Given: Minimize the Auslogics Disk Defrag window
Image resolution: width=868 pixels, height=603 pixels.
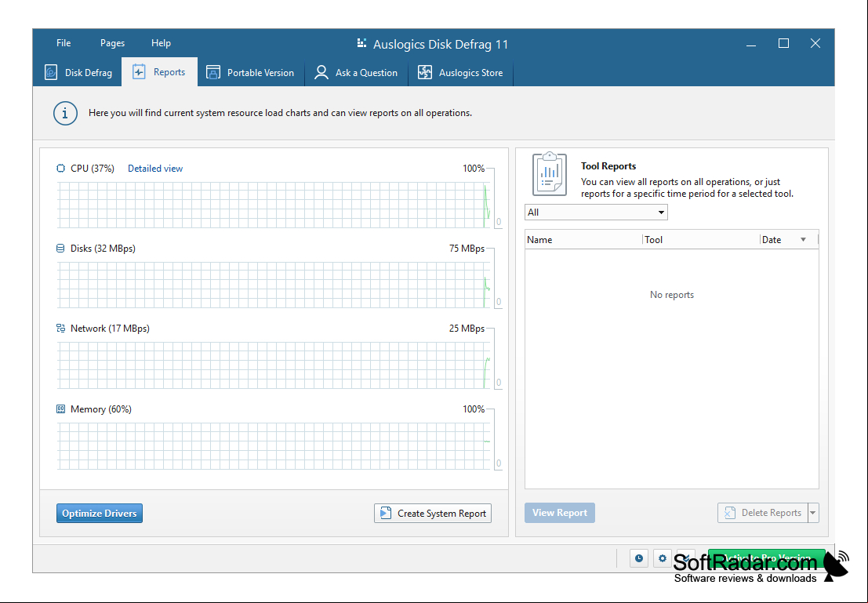Looking at the screenshot, I should coord(751,44).
